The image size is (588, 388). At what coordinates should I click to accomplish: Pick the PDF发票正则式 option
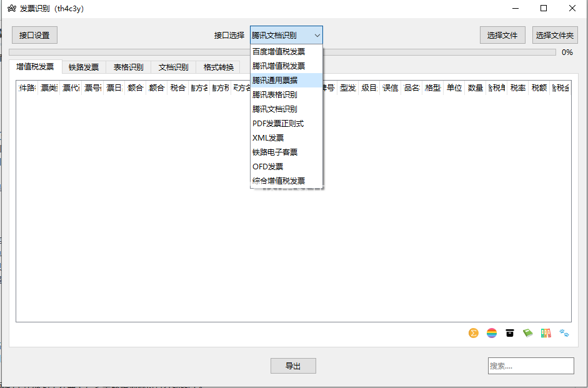pos(286,123)
